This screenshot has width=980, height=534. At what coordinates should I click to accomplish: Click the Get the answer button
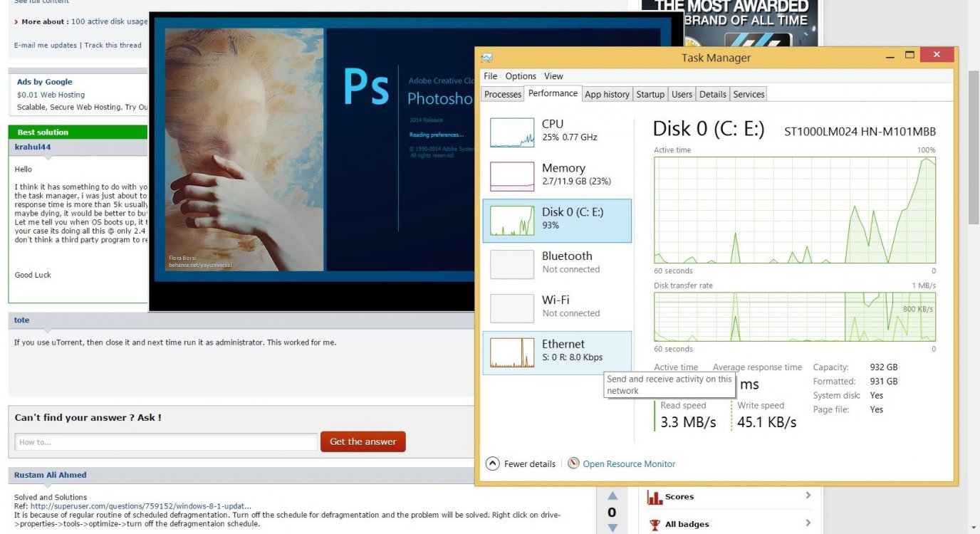[363, 441]
